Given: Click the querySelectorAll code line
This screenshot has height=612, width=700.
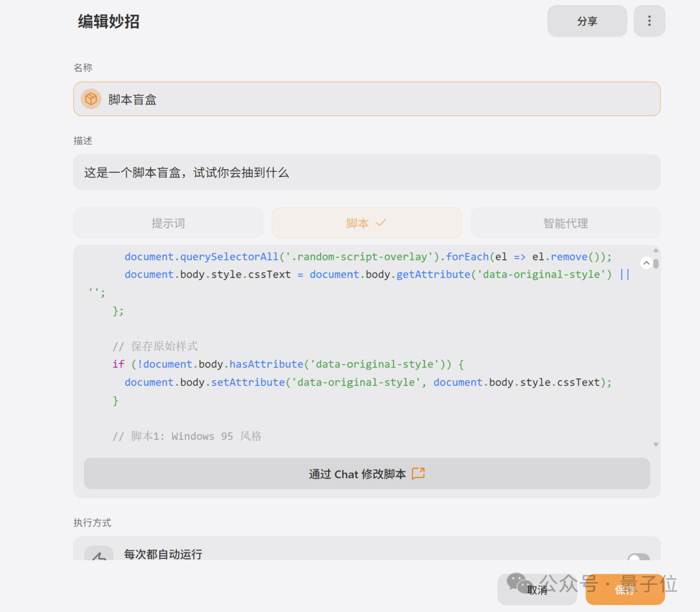Looking at the screenshot, I should pos(368,257).
